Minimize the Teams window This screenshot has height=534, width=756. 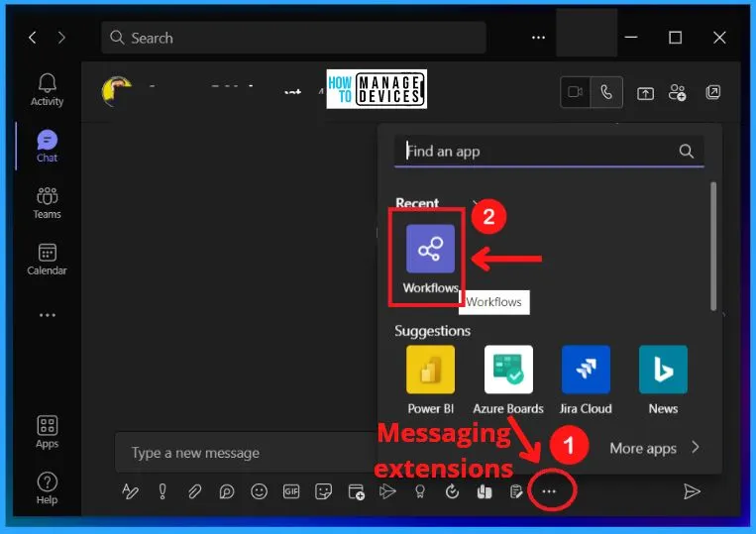click(x=630, y=37)
